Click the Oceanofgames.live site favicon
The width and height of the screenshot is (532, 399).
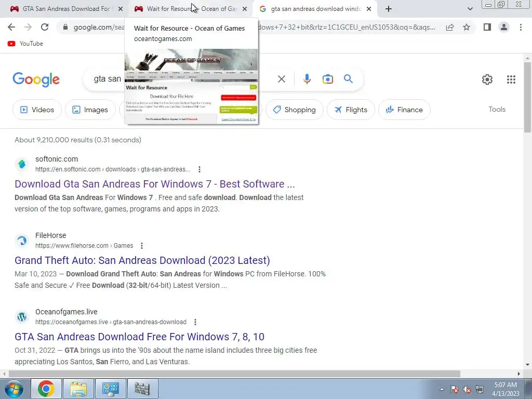(x=22, y=317)
